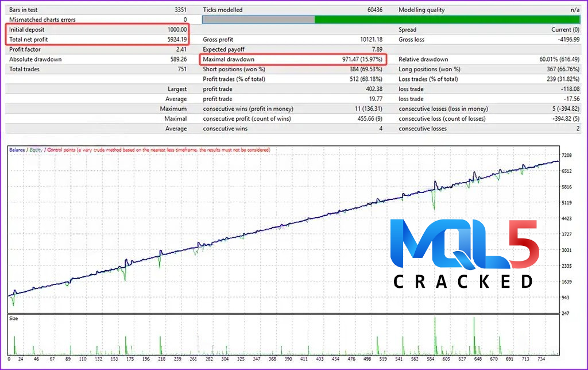Click the 'Bars in test' label

23,10
